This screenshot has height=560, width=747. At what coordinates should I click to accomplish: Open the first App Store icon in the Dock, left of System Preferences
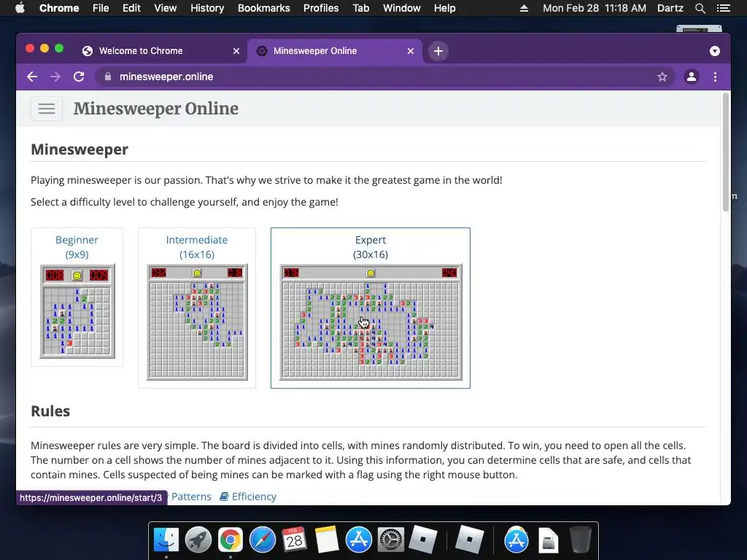pyautogui.click(x=359, y=540)
